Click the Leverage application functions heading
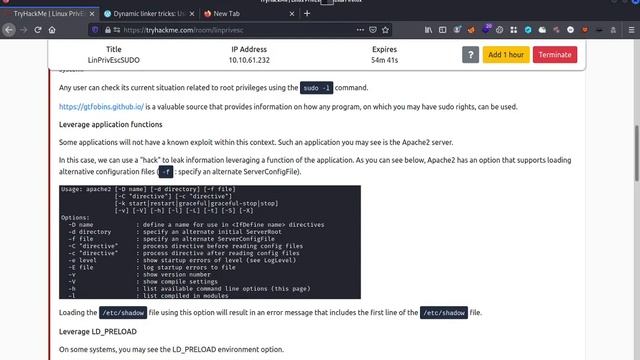 (111, 124)
